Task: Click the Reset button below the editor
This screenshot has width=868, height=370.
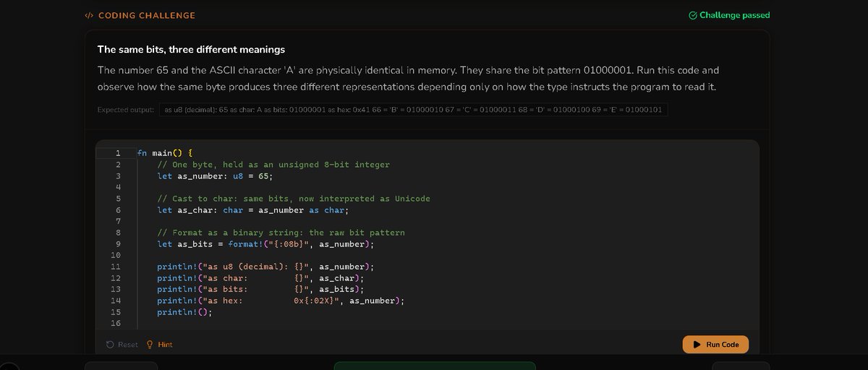Action: [x=122, y=345]
